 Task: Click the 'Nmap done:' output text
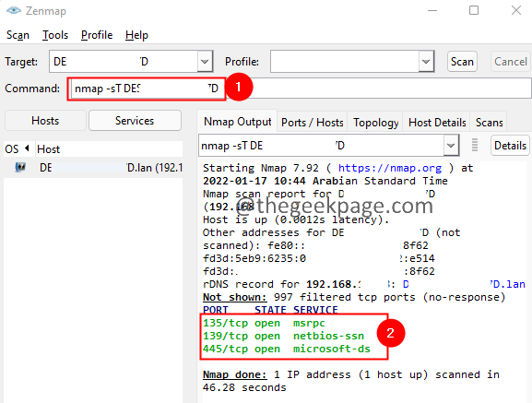point(235,374)
